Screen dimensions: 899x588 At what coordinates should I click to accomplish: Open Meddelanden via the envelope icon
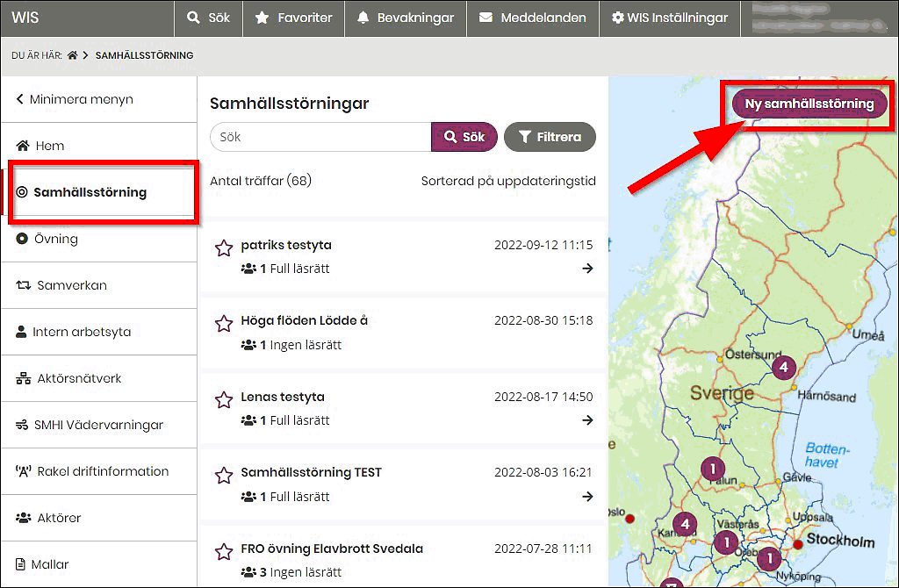485,18
